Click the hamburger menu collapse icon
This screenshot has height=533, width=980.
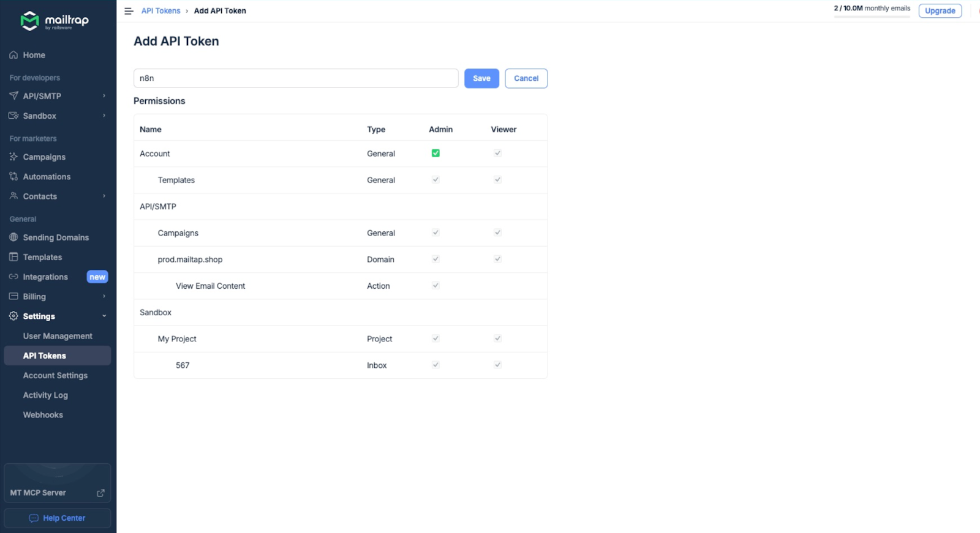(x=129, y=11)
